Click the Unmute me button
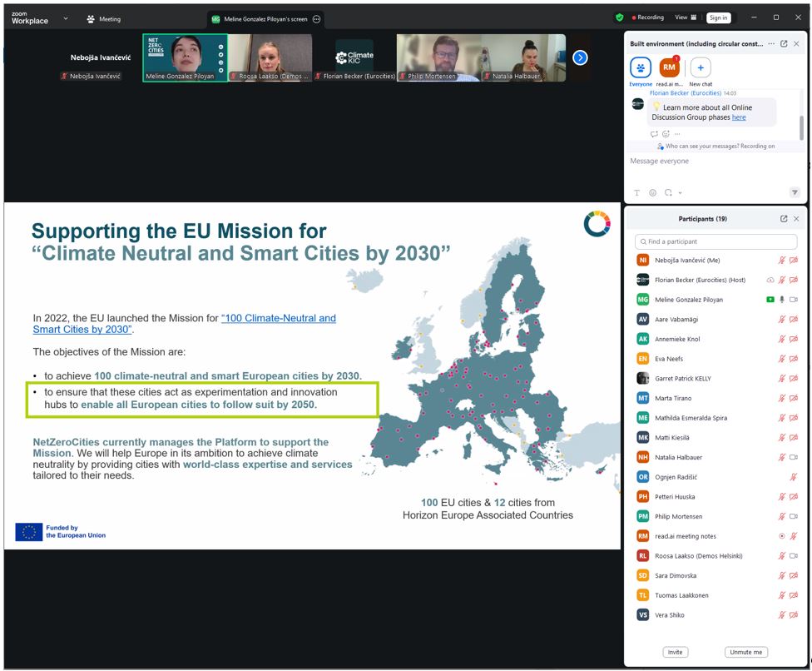 pos(745,652)
